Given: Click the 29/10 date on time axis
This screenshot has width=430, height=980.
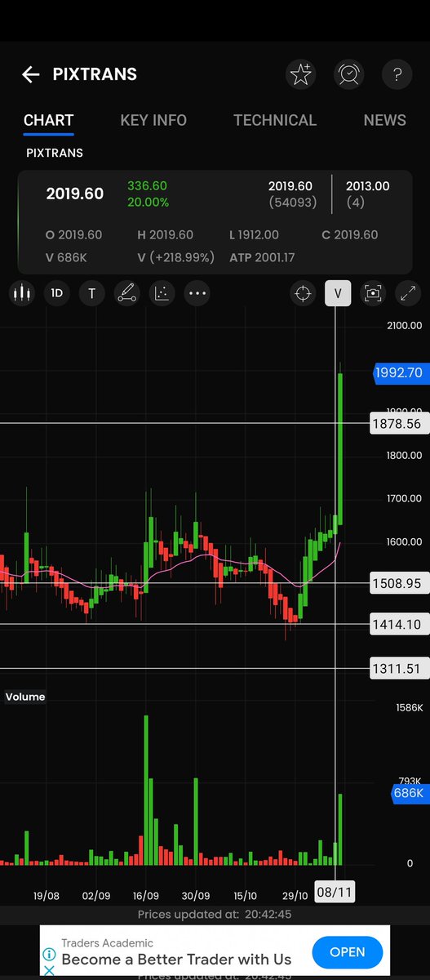Looking at the screenshot, I should click(x=295, y=895).
